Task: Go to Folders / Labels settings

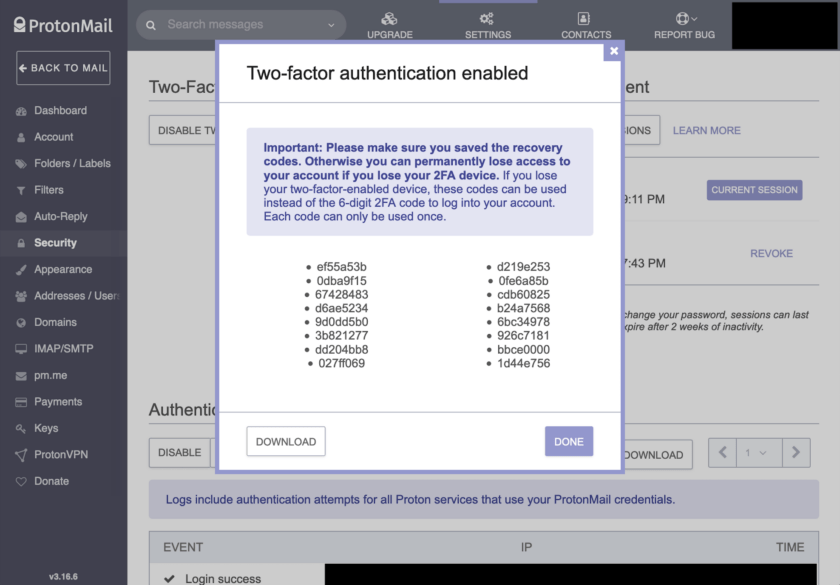Action: 72,163
